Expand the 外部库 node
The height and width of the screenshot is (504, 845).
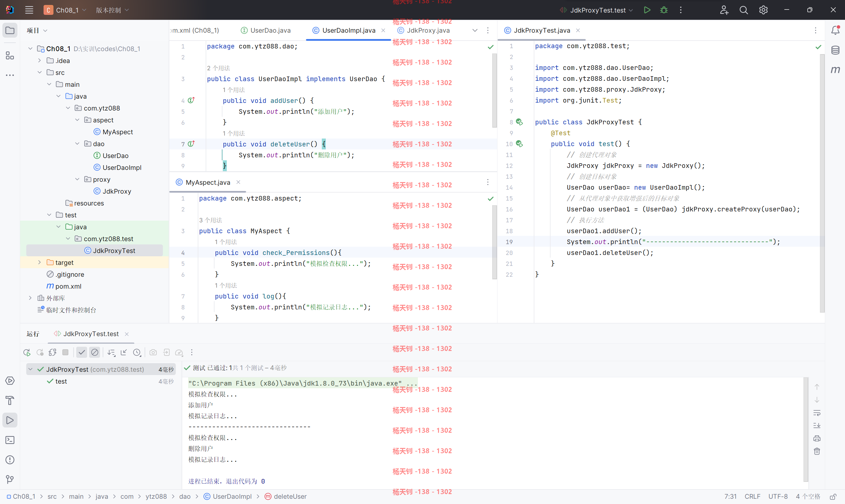tap(30, 298)
